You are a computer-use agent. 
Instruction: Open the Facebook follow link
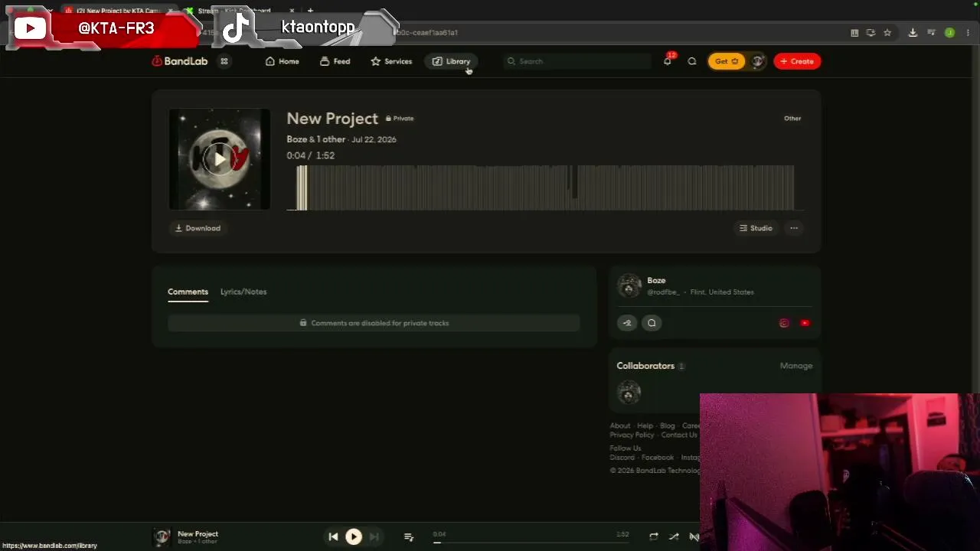click(658, 458)
